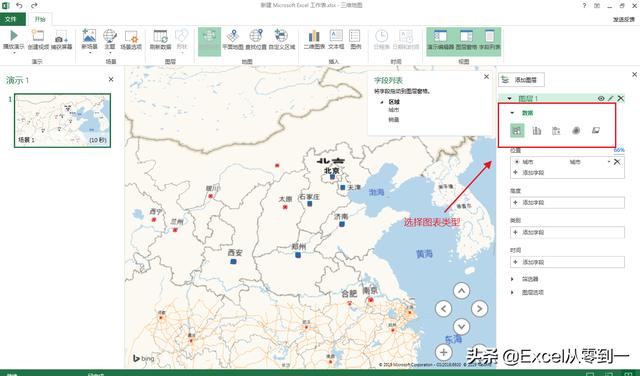This screenshot has height=376, width=640.
Task: Add field under Time (时间)
Action: [x=567, y=262]
